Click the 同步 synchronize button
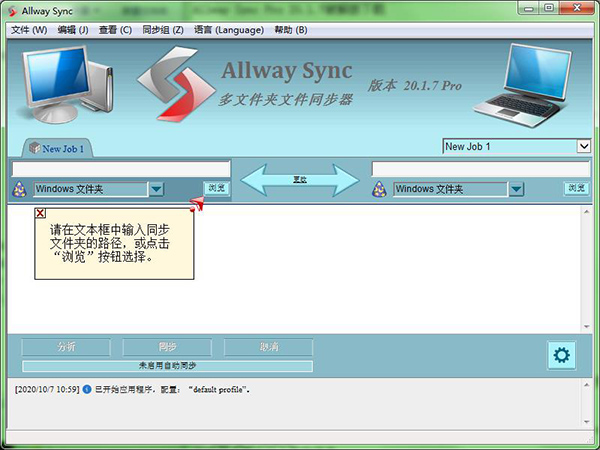The image size is (600, 450). [167, 347]
